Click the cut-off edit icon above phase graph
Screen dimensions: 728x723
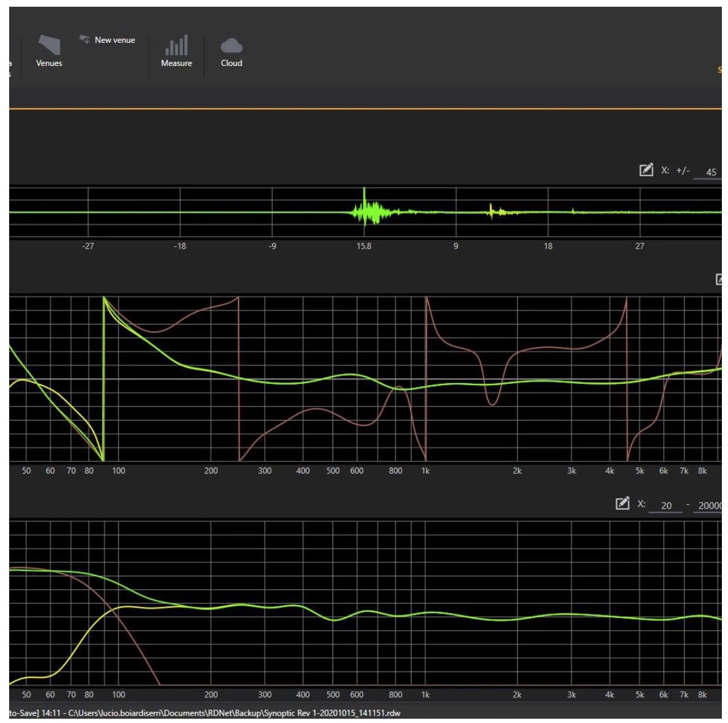click(x=719, y=279)
